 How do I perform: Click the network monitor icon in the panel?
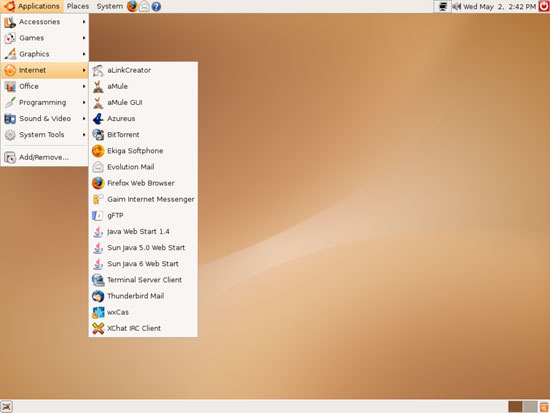pos(442,6)
